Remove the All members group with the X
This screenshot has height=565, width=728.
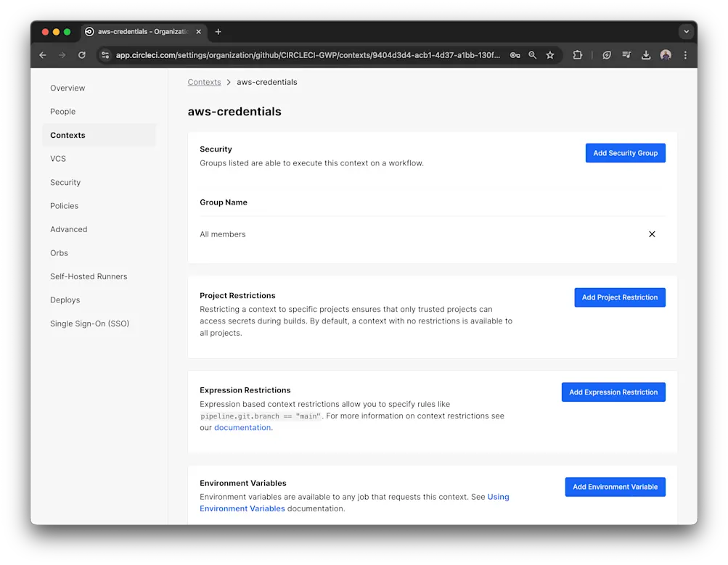651,234
